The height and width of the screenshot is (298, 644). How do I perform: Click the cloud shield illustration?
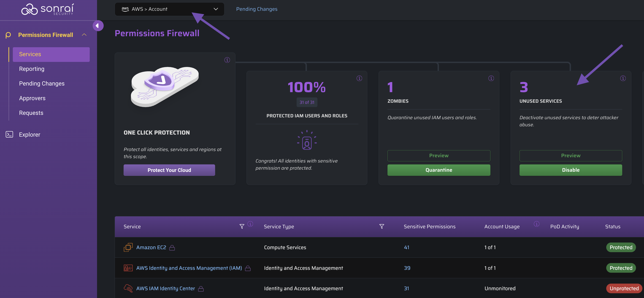(x=165, y=87)
